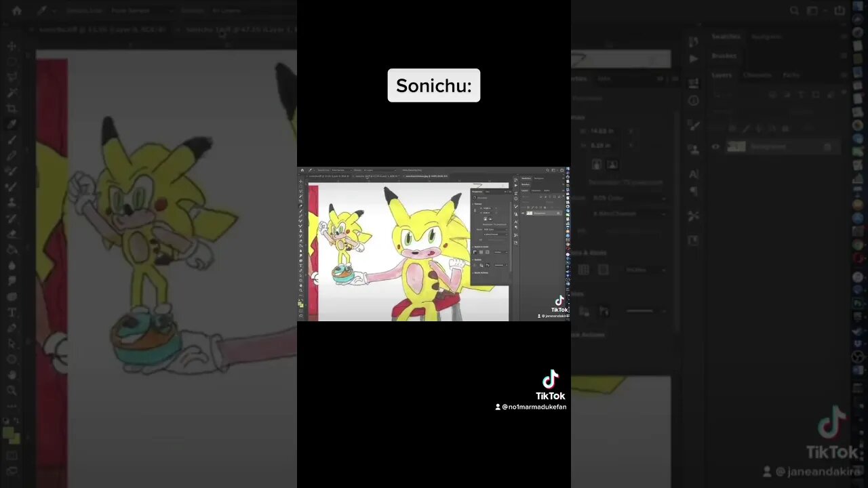Viewport: 868px width, 488px height.
Task: Select Crop tool in blurred background toolbar
Action: (12, 108)
